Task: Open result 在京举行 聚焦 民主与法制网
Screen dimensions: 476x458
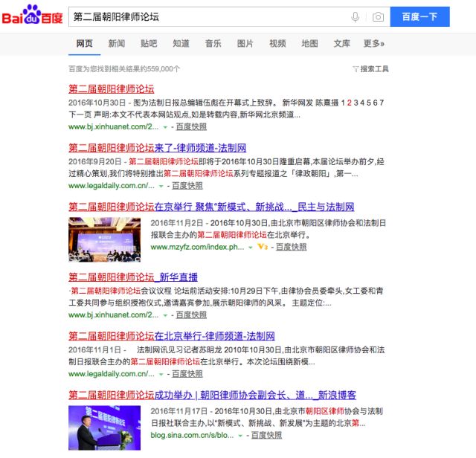Action: tap(211, 207)
